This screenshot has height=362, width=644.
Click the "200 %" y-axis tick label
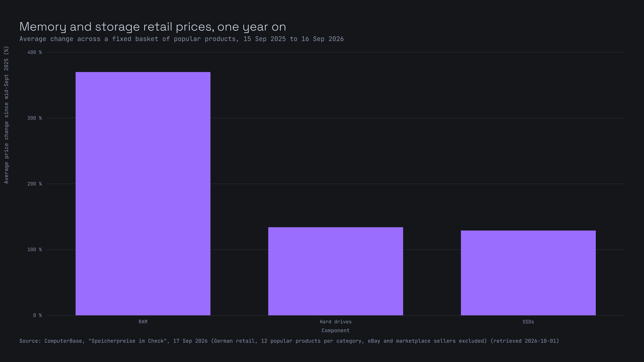(x=34, y=184)
